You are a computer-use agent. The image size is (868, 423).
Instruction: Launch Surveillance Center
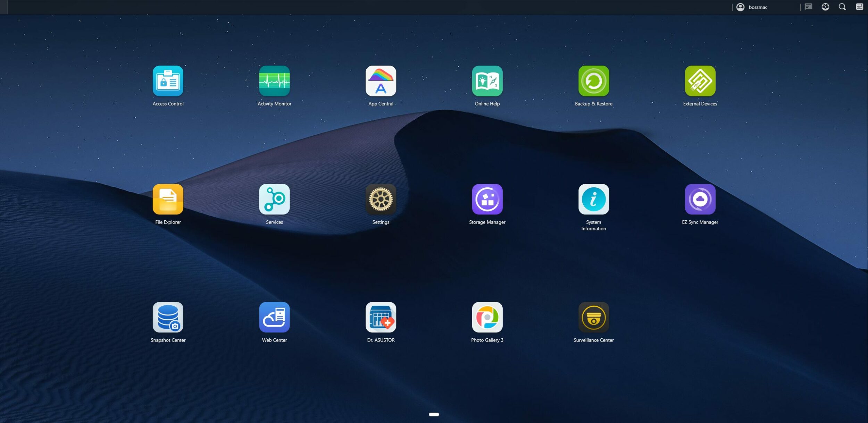(x=594, y=317)
